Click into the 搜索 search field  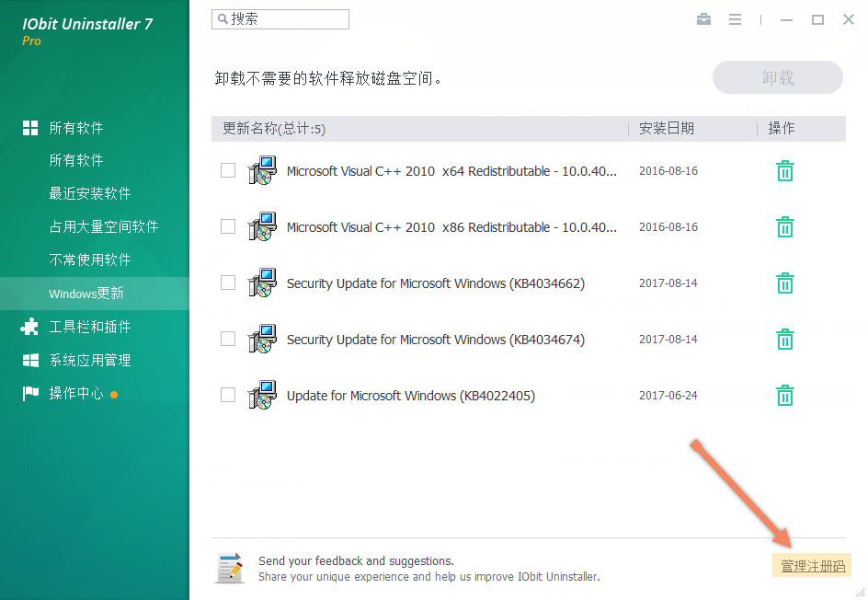tap(280, 19)
